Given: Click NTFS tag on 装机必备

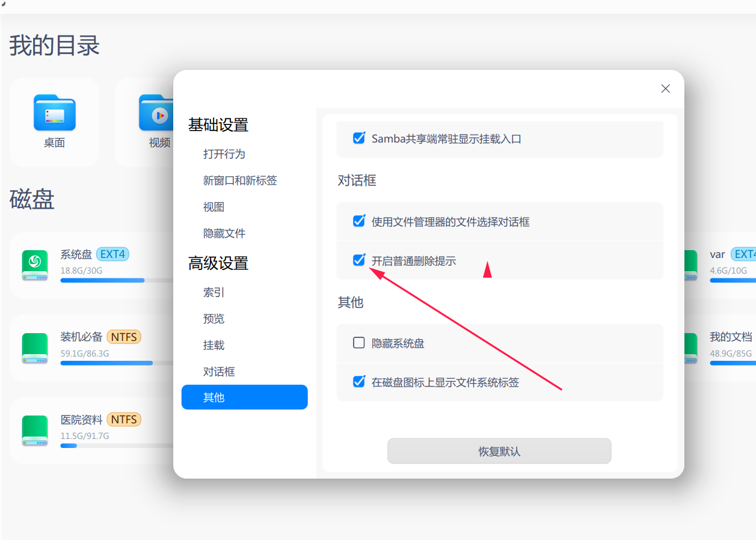Looking at the screenshot, I should pyautogui.click(x=124, y=337).
